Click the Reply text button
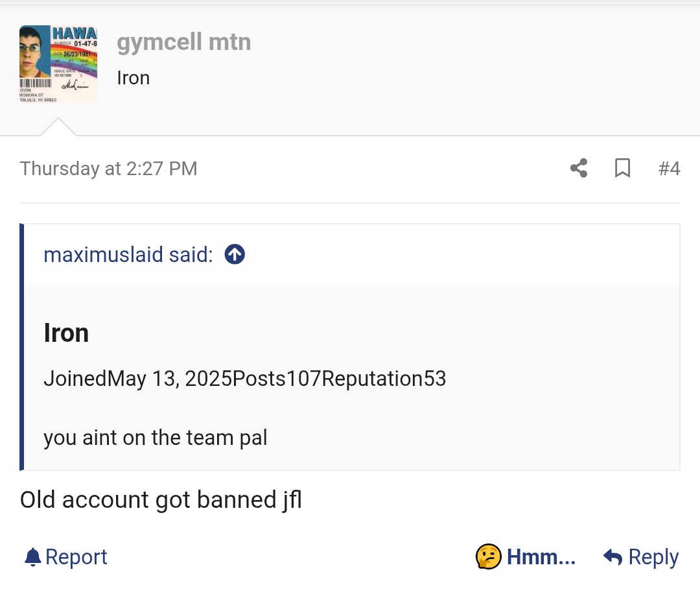 tap(653, 557)
